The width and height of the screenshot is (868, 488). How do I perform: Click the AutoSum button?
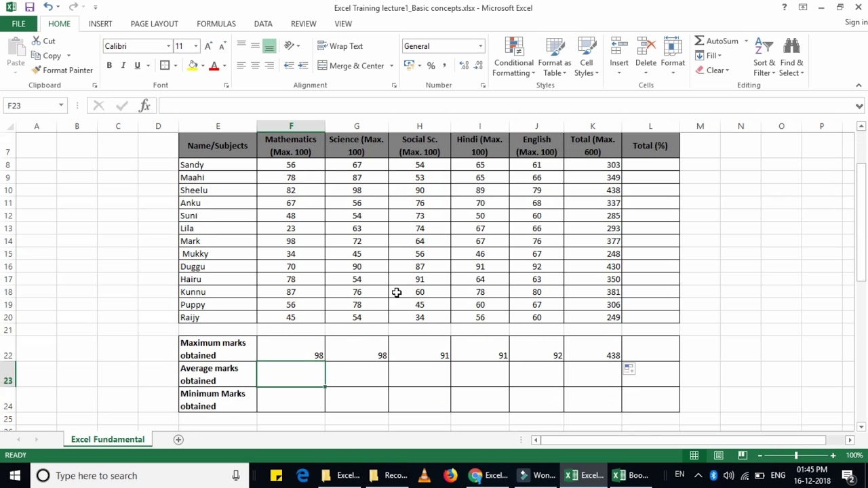717,41
